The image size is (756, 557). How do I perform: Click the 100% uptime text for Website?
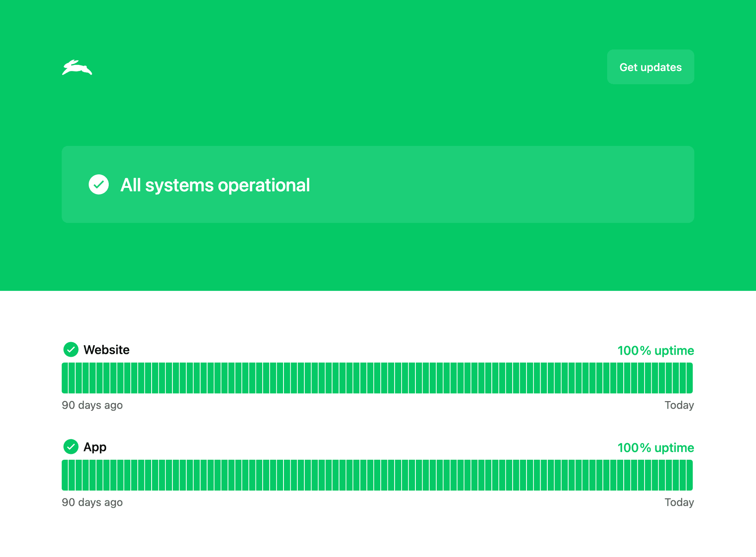[x=656, y=350]
